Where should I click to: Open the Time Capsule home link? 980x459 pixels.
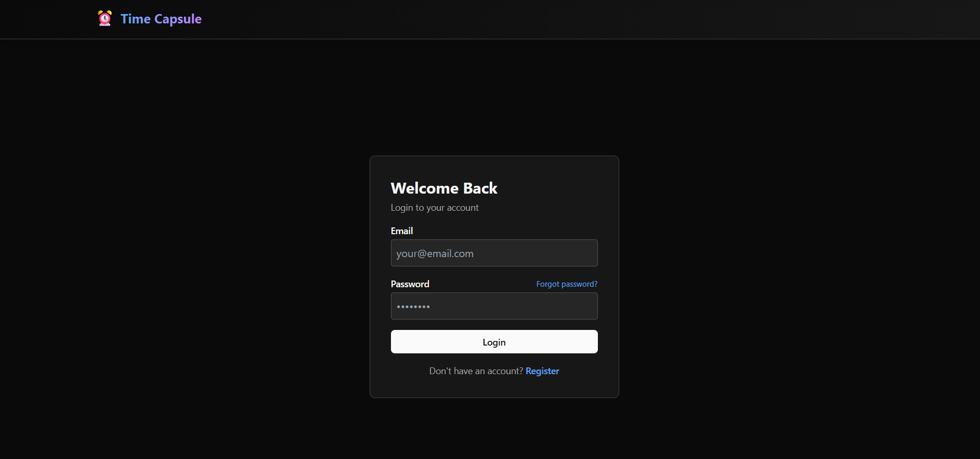161,19
